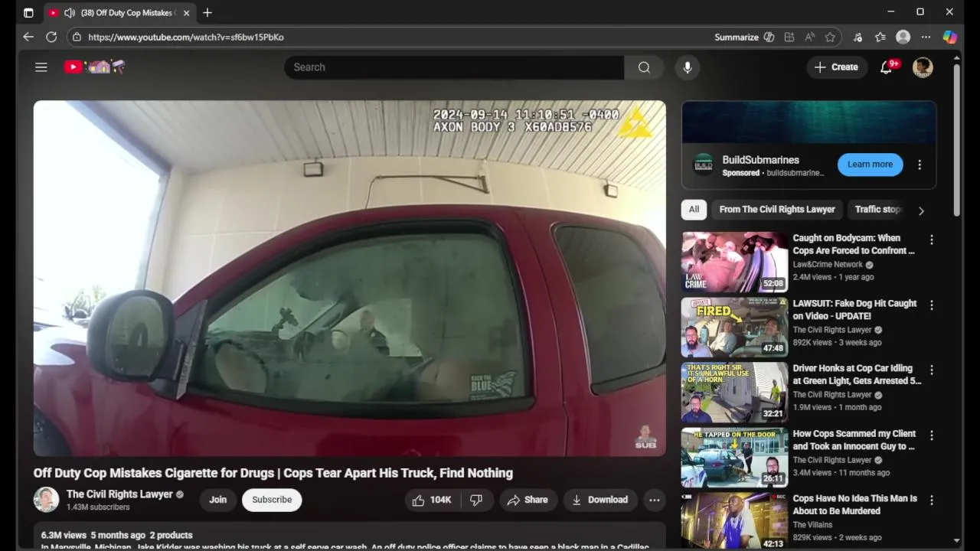
Task: Dislike this video
Action: tap(476, 500)
